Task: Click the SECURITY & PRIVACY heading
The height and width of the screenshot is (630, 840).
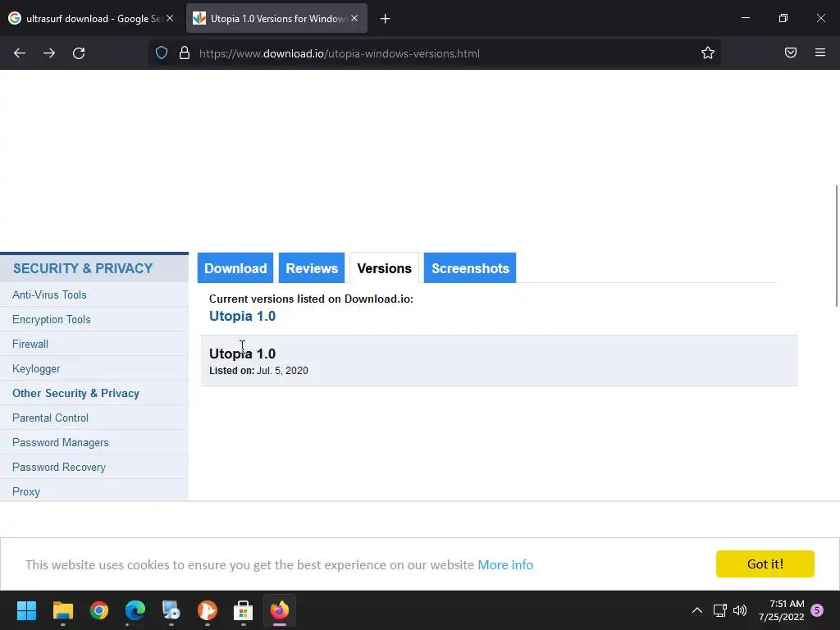Action: tap(83, 268)
